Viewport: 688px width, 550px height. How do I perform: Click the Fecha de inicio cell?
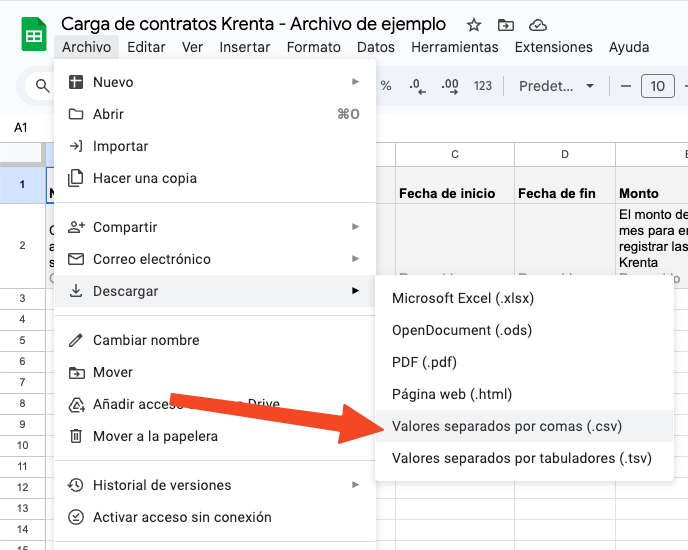(455, 185)
